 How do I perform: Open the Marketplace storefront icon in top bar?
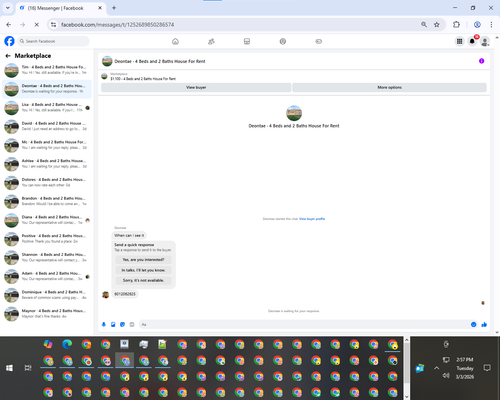click(x=247, y=41)
